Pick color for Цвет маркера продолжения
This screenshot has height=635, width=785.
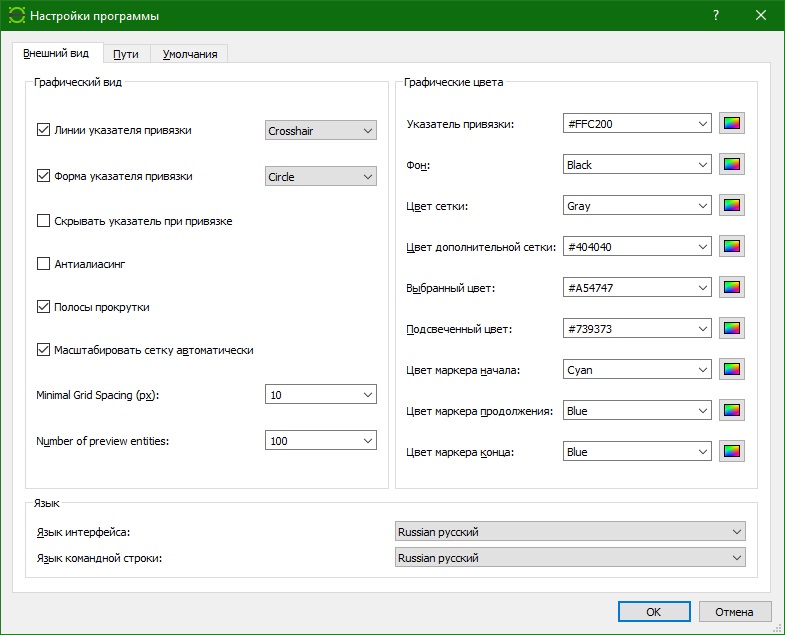[x=732, y=411]
